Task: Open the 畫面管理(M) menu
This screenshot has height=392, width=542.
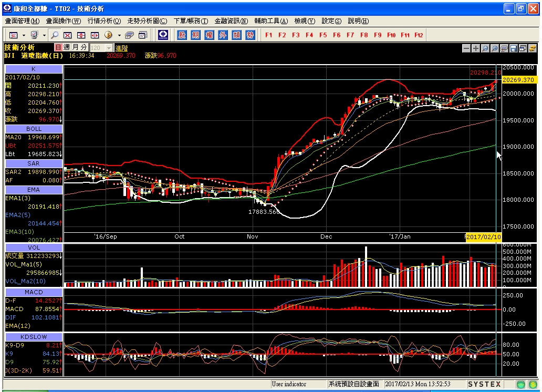Action: point(22,21)
